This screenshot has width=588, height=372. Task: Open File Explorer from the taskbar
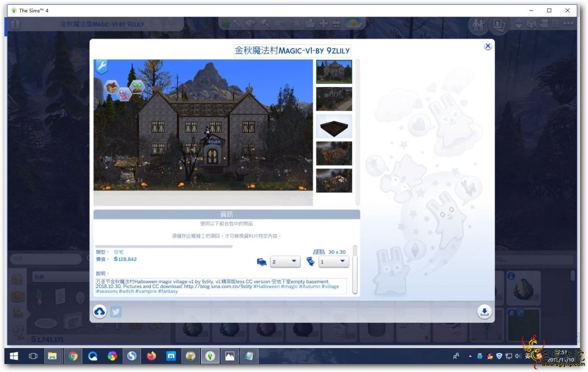52,356
